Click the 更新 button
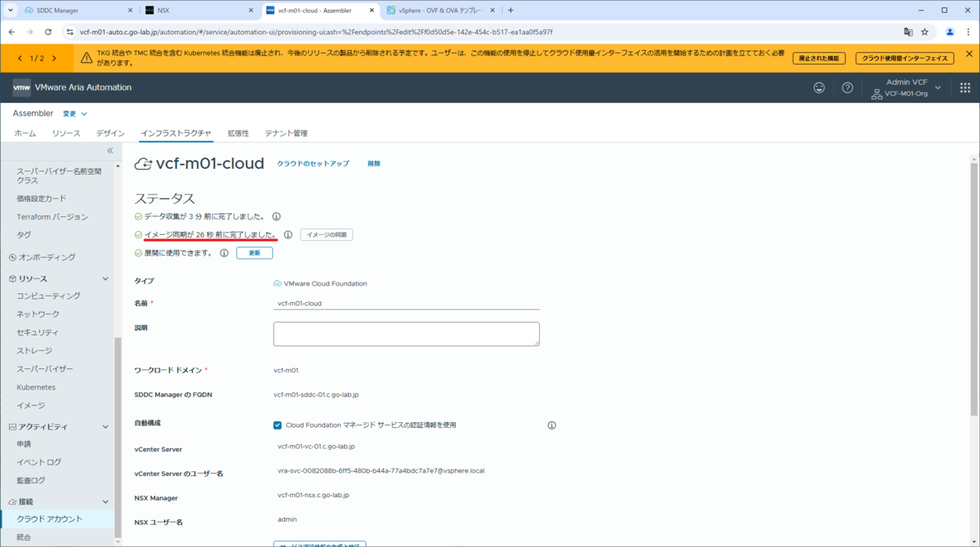The width and height of the screenshot is (980, 547). [254, 253]
